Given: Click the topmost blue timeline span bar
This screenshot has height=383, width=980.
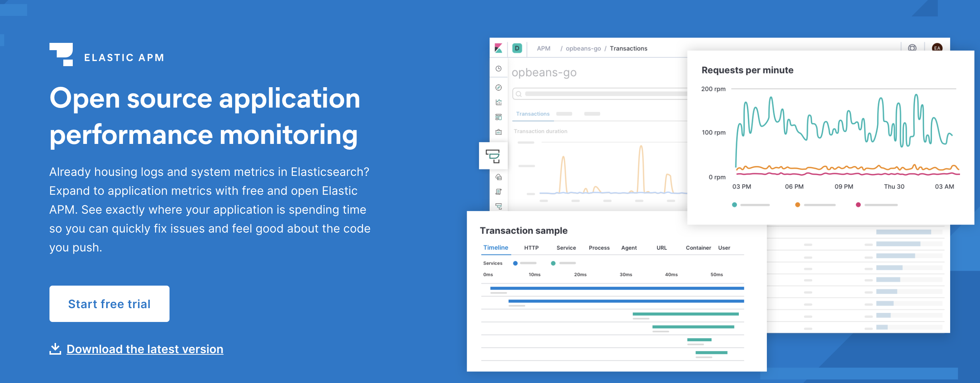Looking at the screenshot, I should point(617,289).
